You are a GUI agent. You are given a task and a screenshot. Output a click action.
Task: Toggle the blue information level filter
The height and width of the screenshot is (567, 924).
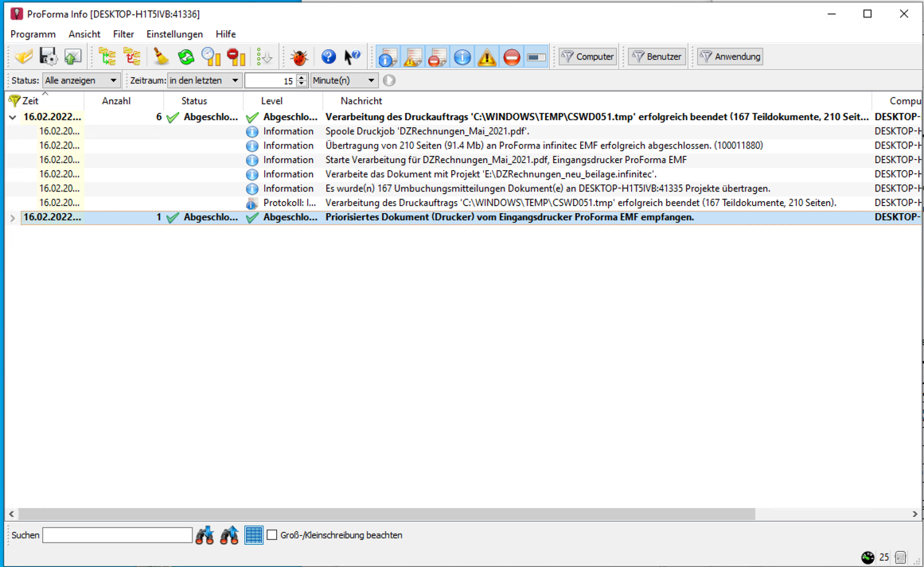click(462, 57)
